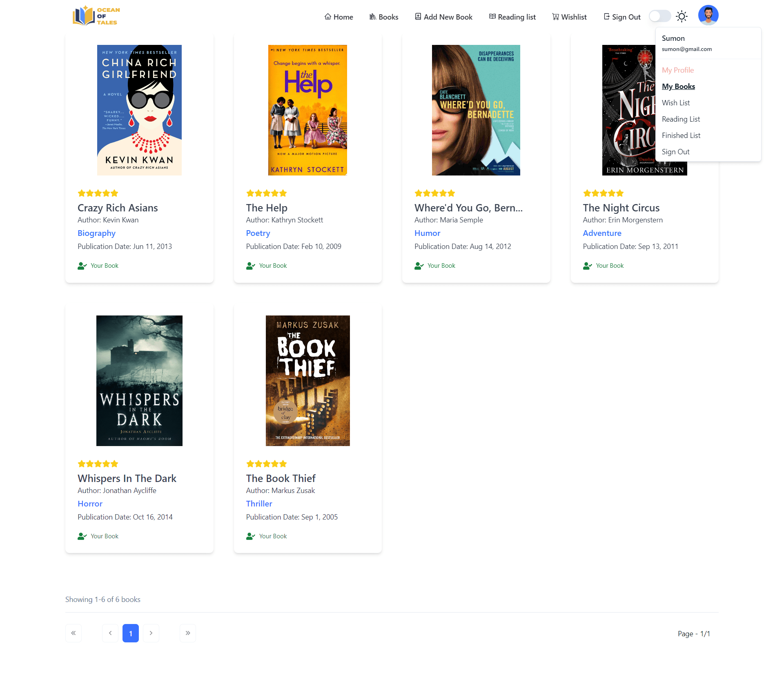
Task: Click Your Book icon under Crazy Rich Asians
Action: point(82,266)
